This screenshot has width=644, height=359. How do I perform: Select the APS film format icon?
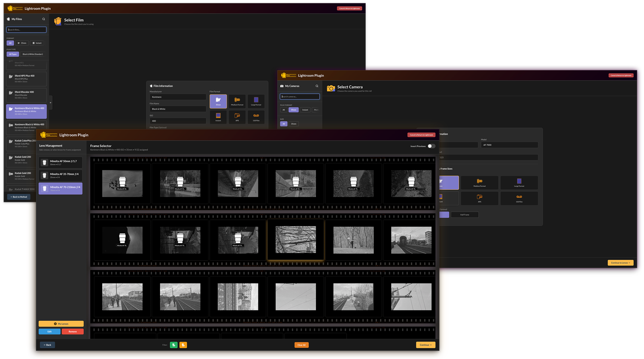tap(237, 117)
